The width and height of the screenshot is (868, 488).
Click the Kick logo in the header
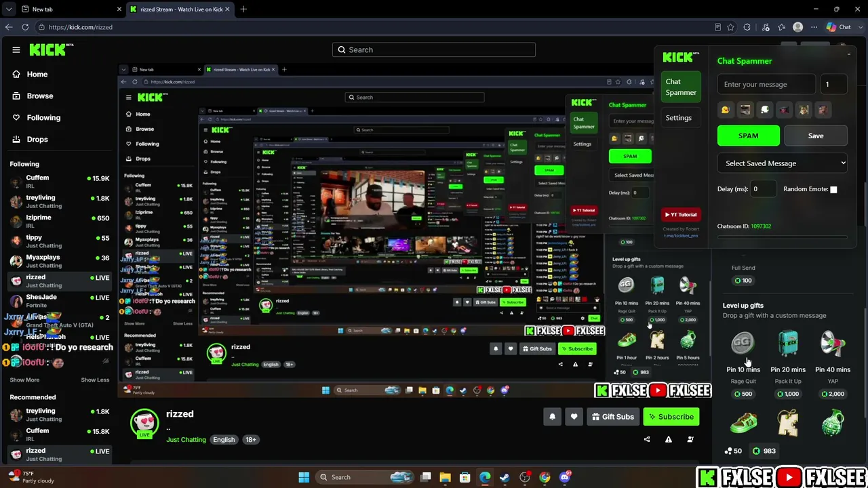[x=51, y=49]
